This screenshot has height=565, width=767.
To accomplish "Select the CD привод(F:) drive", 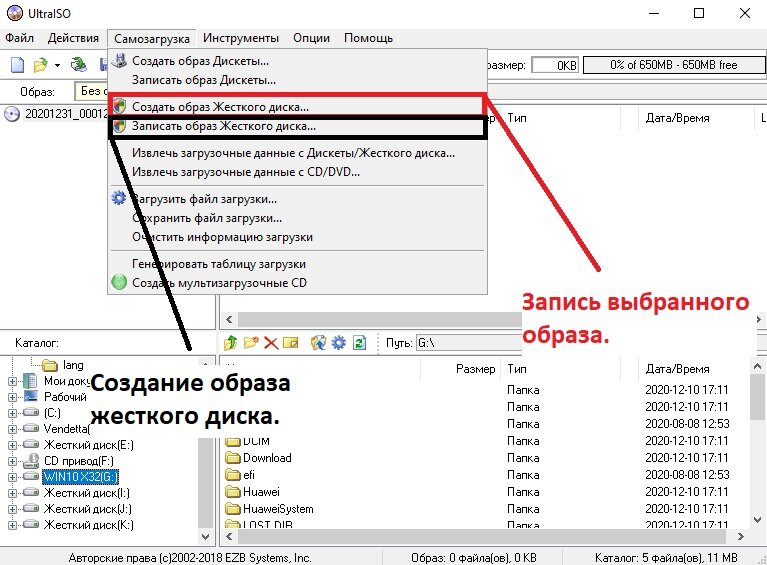I will 79,461.
